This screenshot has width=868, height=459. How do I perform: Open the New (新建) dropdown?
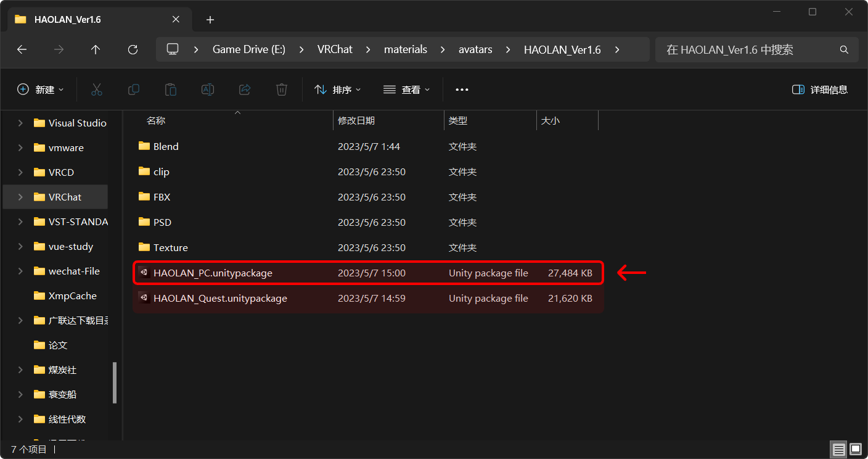40,89
